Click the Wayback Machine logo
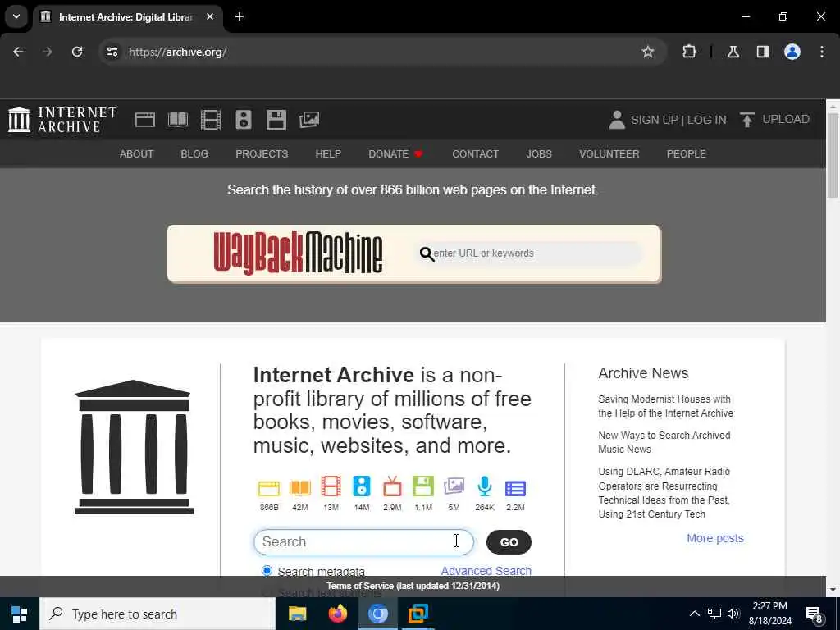Image resolution: width=840 pixels, height=630 pixels. click(299, 253)
